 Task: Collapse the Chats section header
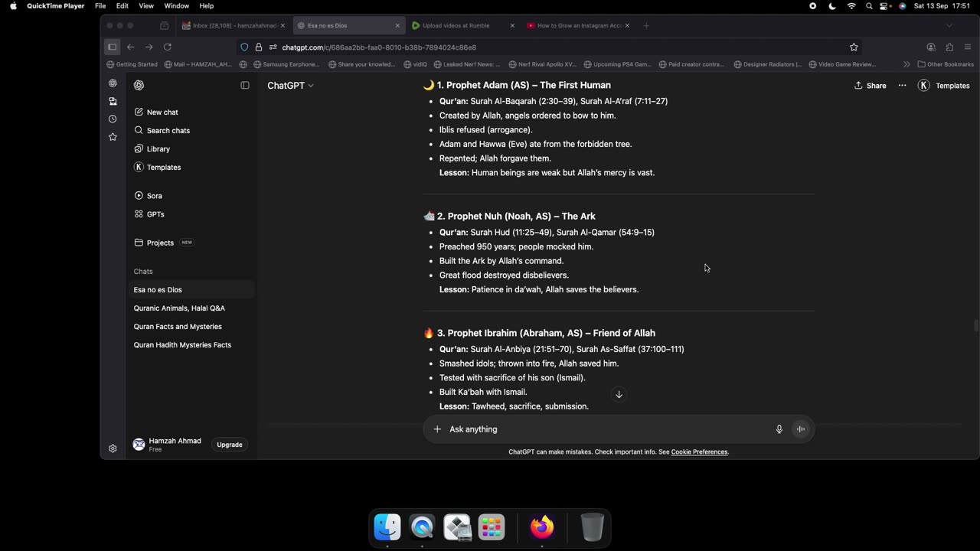(x=143, y=272)
